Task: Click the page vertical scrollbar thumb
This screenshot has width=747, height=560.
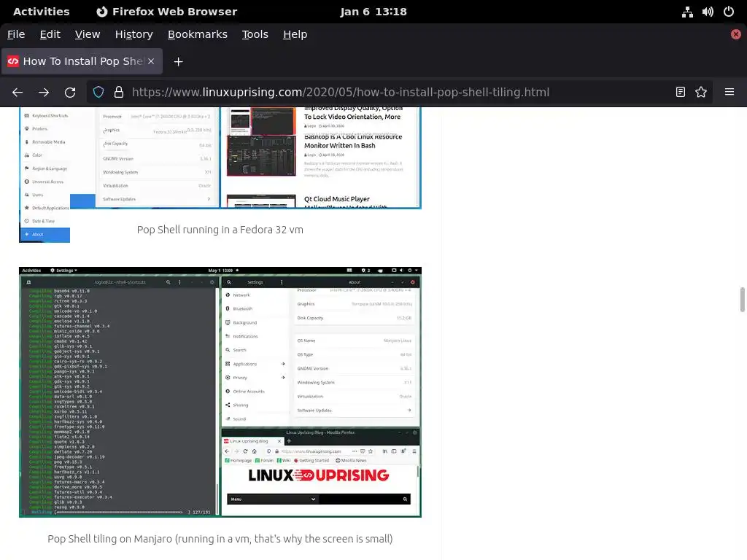Action: point(742,299)
